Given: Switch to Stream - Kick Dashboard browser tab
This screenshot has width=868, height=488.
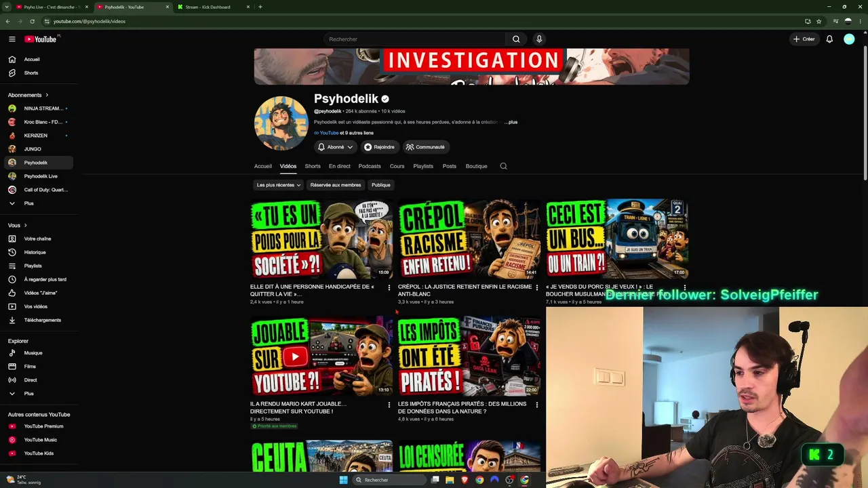Looking at the screenshot, I should pyautogui.click(x=214, y=7).
